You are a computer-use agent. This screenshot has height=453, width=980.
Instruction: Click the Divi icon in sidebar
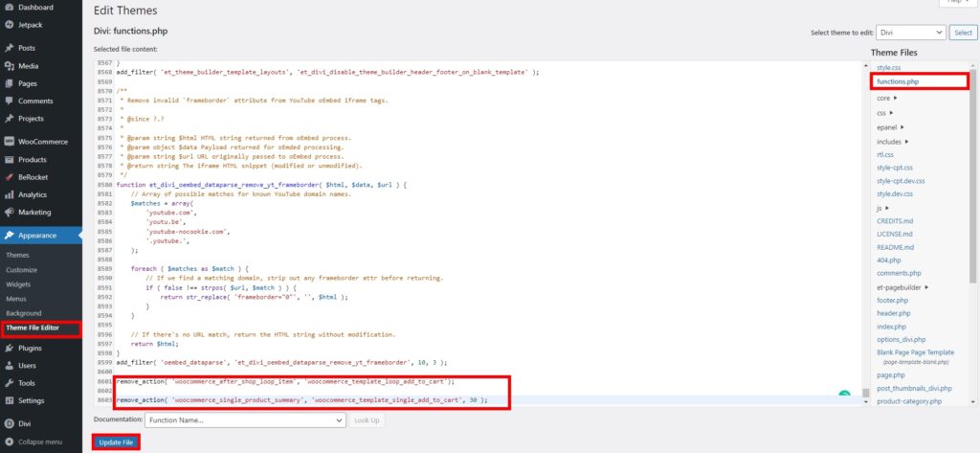9,422
